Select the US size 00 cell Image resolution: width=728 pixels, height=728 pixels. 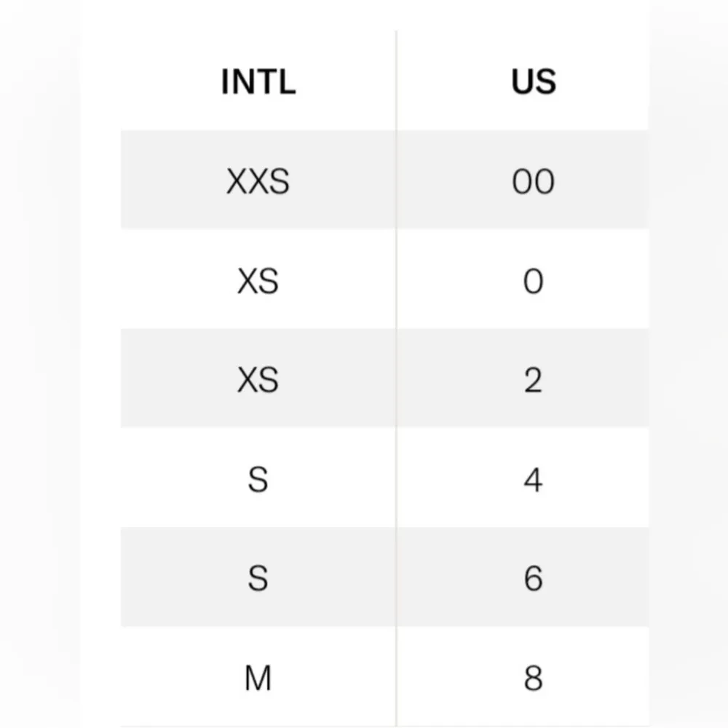click(533, 181)
